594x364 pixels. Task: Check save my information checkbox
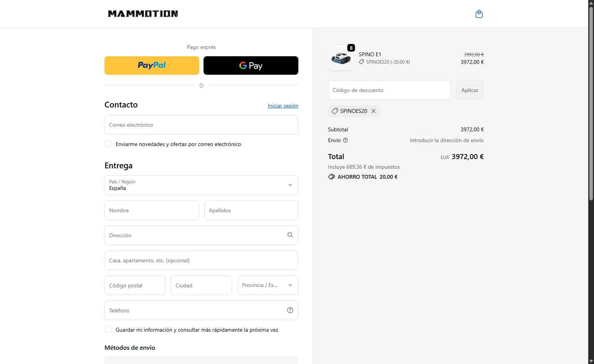[108, 330]
